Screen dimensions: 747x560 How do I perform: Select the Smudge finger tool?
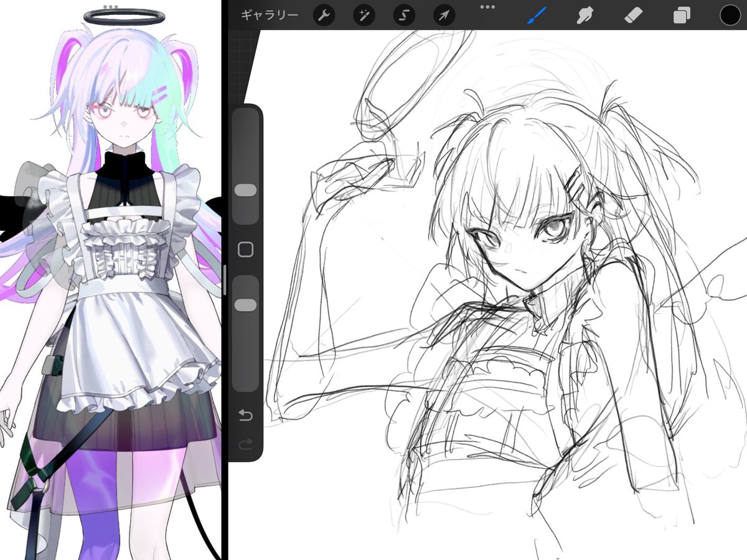click(x=584, y=15)
